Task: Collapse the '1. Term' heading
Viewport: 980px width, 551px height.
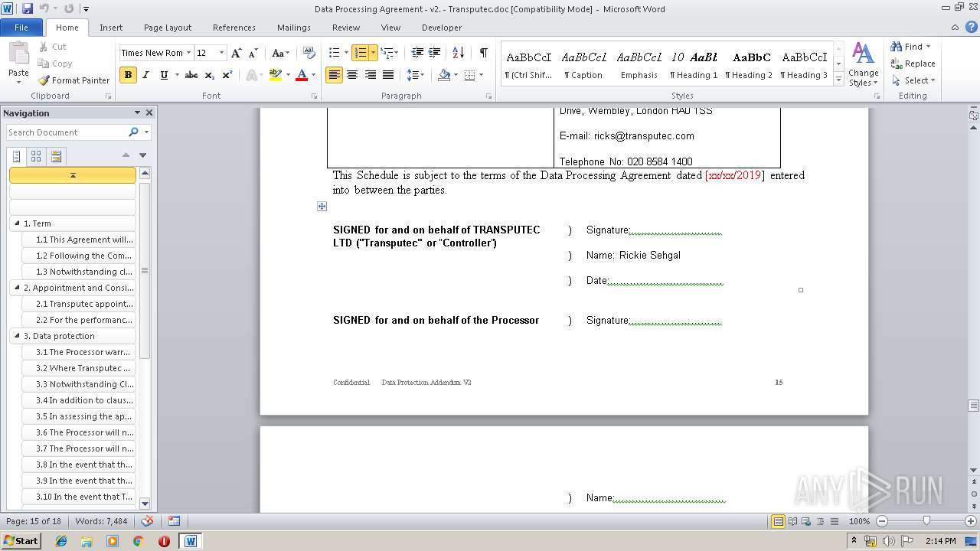Action: click(x=17, y=223)
